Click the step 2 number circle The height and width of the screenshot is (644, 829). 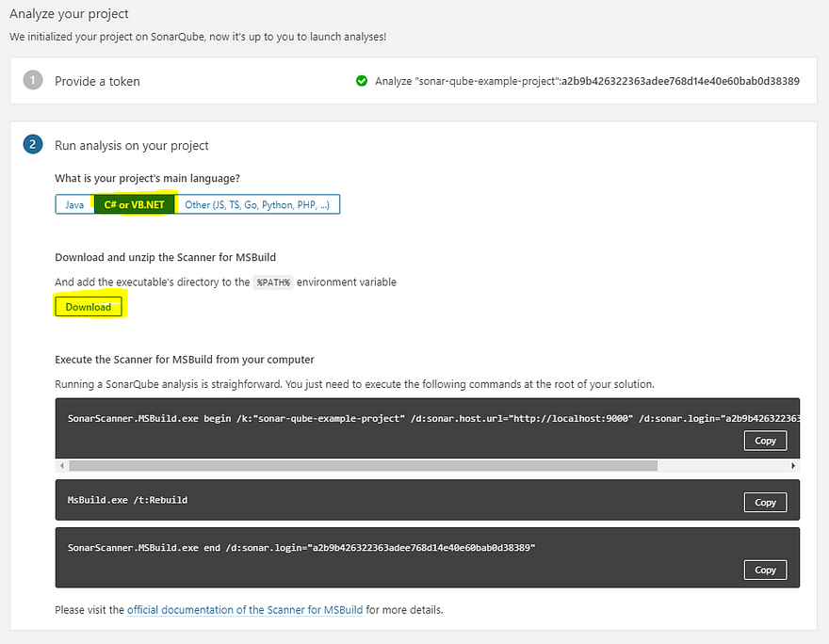33,144
